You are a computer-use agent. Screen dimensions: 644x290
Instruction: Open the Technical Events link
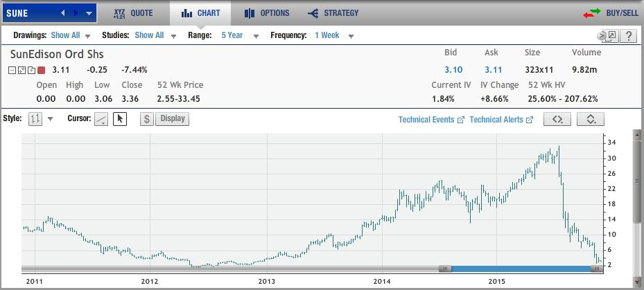point(431,120)
